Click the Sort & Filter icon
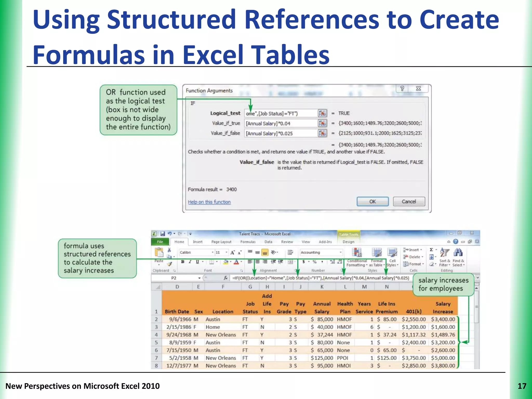 click(x=444, y=252)
